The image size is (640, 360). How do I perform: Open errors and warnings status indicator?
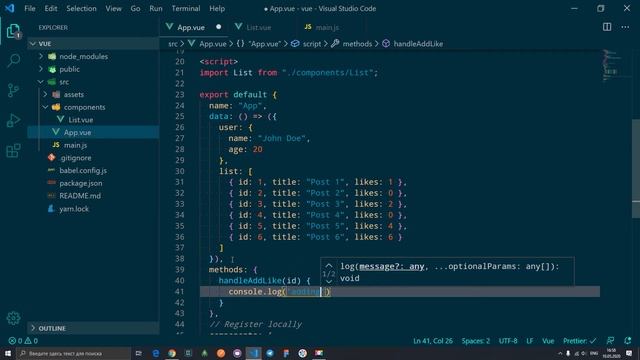[x=23, y=340]
